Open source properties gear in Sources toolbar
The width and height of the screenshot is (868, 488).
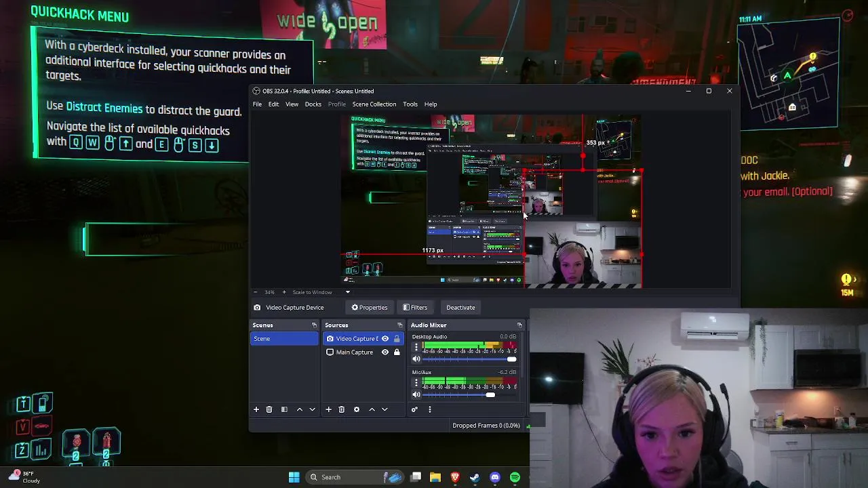click(x=357, y=409)
